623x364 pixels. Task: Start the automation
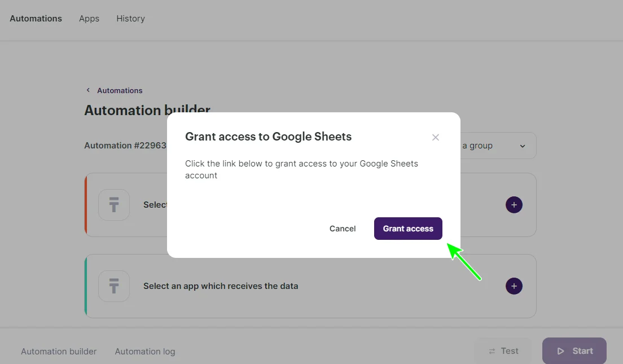tap(574, 350)
